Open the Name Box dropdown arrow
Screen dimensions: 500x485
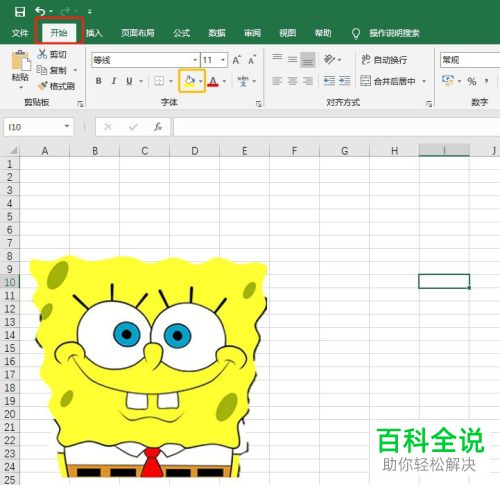click(x=67, y=126)
